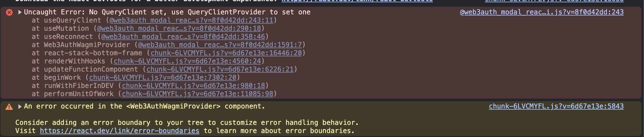Open the react-devtools link at the top

357,1
